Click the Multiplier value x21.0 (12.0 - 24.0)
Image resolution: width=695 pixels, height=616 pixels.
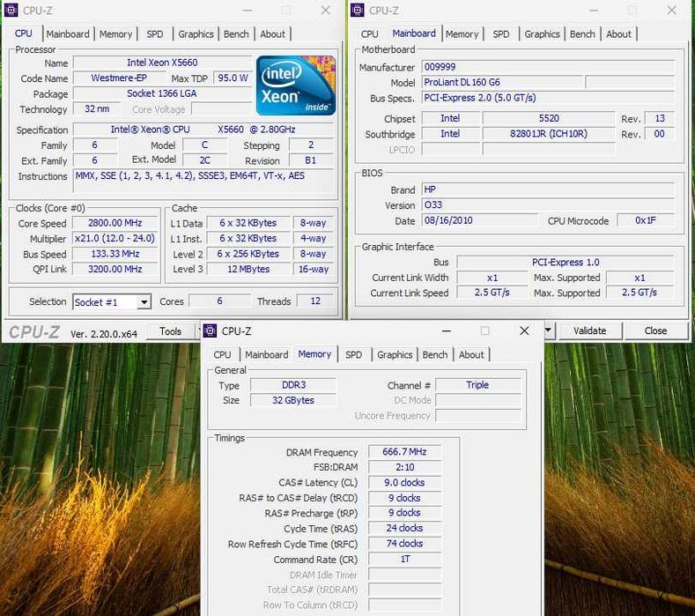pos(115,239)
